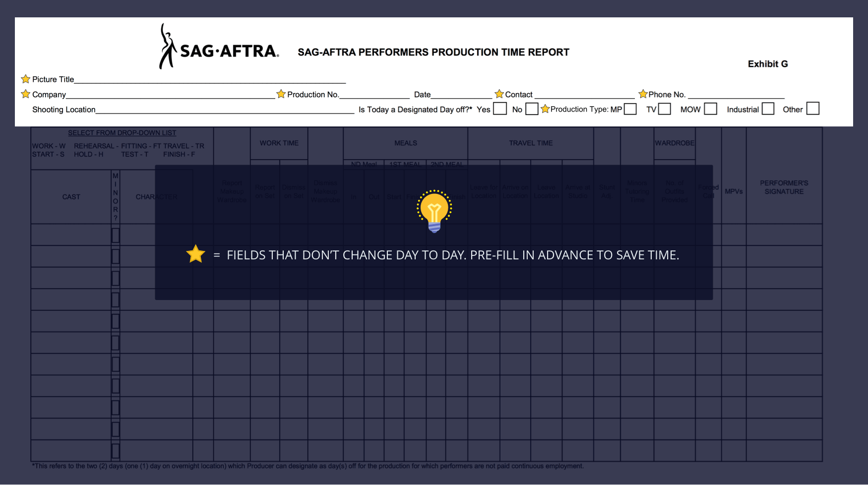Check the Other production type box
This screenshot has height=485, width=868.
813,108
